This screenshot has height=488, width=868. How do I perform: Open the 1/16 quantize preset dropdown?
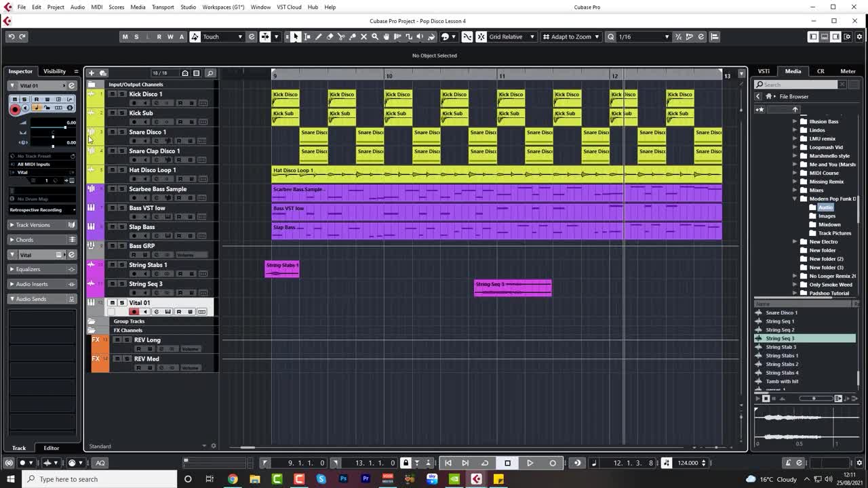pyautogui.click(x=644, y=37)
